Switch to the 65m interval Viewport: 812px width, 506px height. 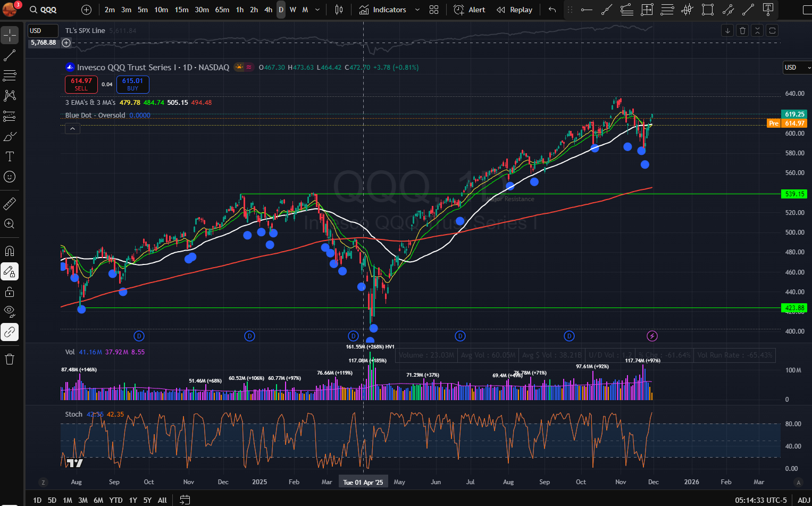pos(222,10)
